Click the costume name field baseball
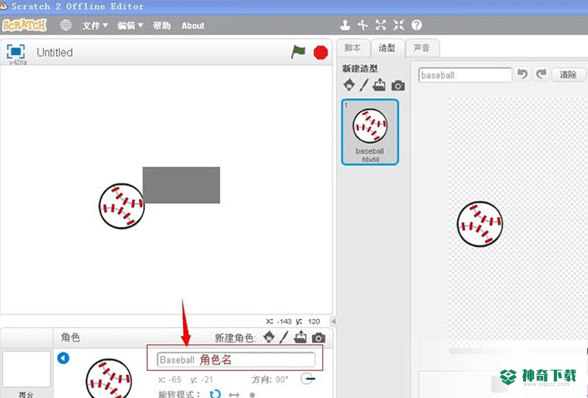The height and width of the screenshot is (398, 588). pos(465,75)
